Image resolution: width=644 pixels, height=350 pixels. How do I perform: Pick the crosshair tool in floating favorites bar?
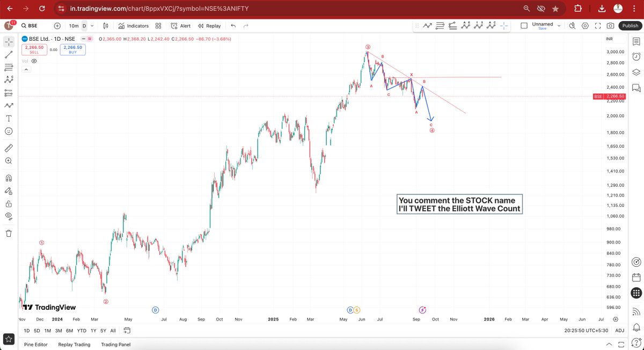pos(504,25)
